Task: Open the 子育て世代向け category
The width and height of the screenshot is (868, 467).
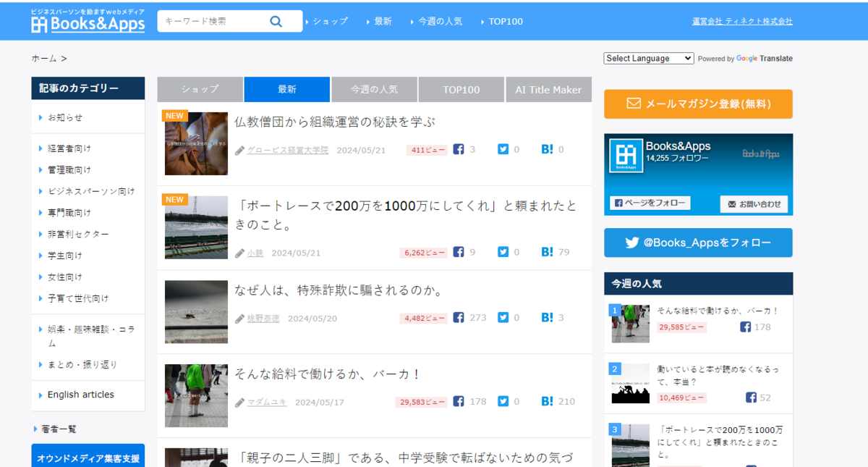Action: [78, 298]
